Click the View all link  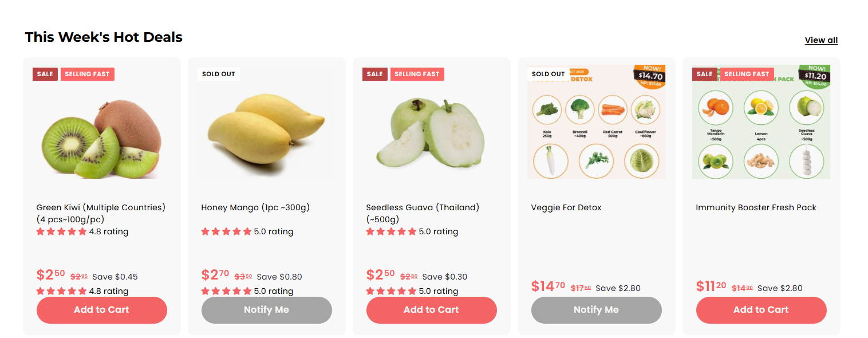click(821, 40)
